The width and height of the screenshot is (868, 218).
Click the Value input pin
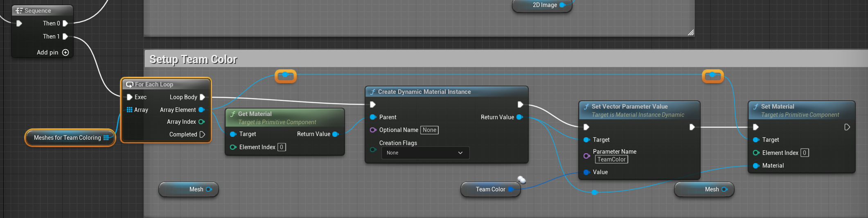pyautogui.click(x=587, y=172)
